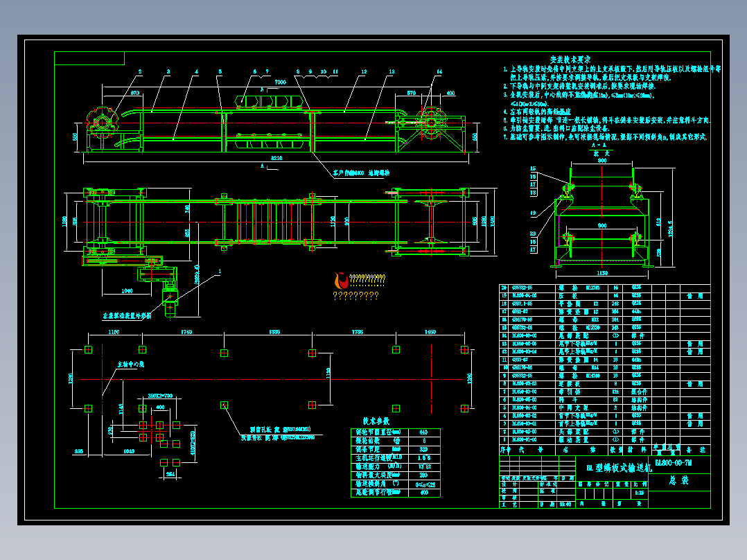
Task: Select the 技术参数 table heading
Action: tap(376, 421)
